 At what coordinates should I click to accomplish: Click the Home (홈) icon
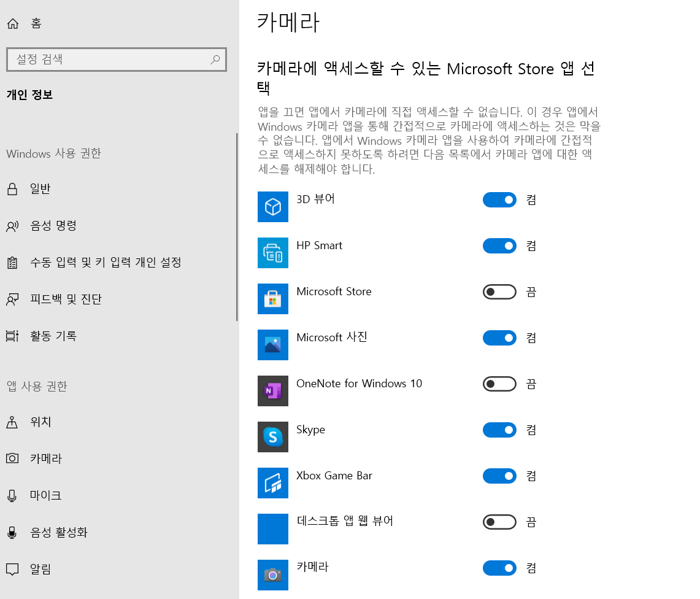(13, 23)
